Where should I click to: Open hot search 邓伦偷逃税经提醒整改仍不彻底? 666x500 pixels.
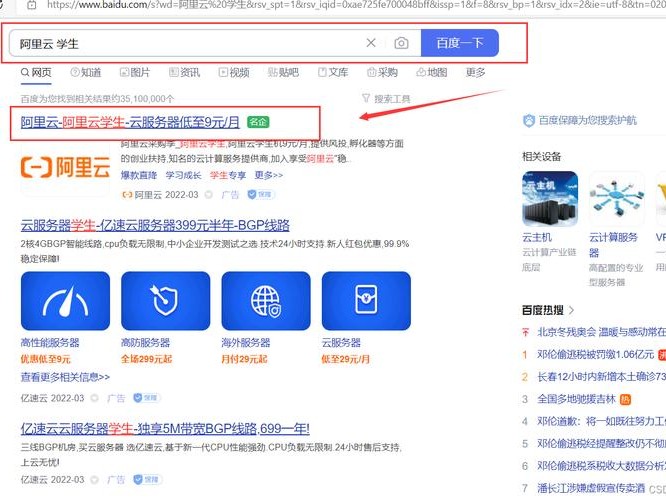601,444
